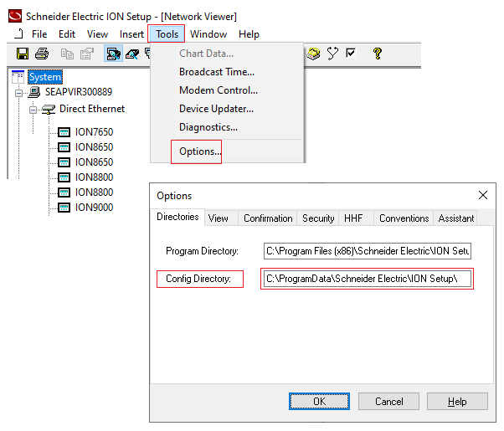Viewport: 504px width, 431px height.
Task: Click into the Config Directory field
Action: coord(368,279)
